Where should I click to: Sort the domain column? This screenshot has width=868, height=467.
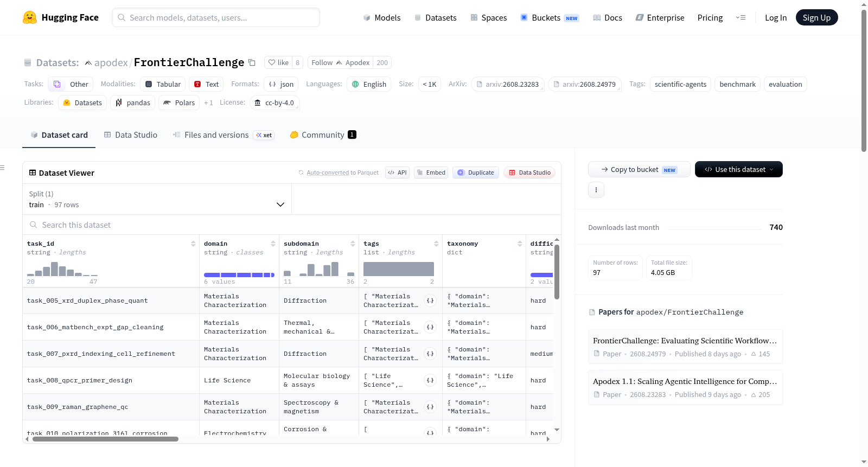[x=273, y=244]
